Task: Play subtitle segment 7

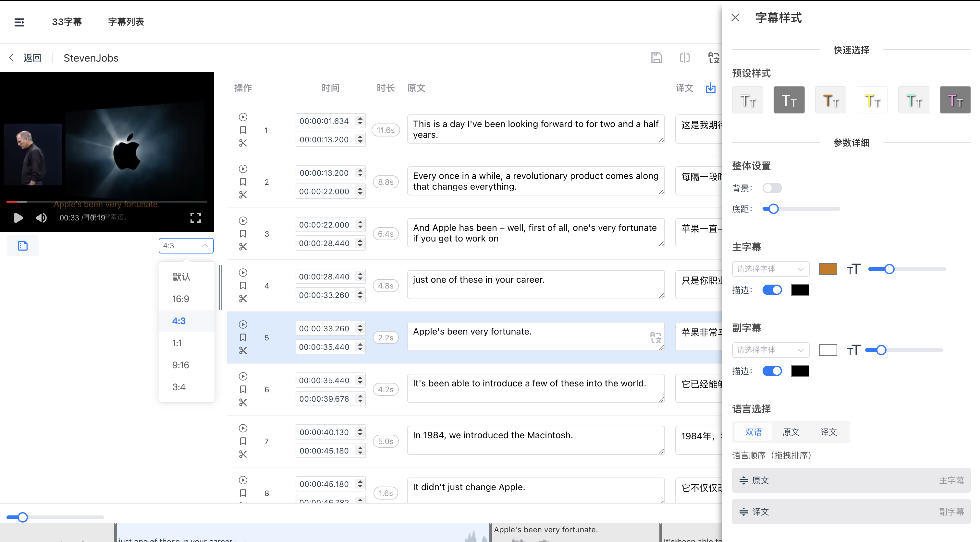Action: tap(243, 428)
